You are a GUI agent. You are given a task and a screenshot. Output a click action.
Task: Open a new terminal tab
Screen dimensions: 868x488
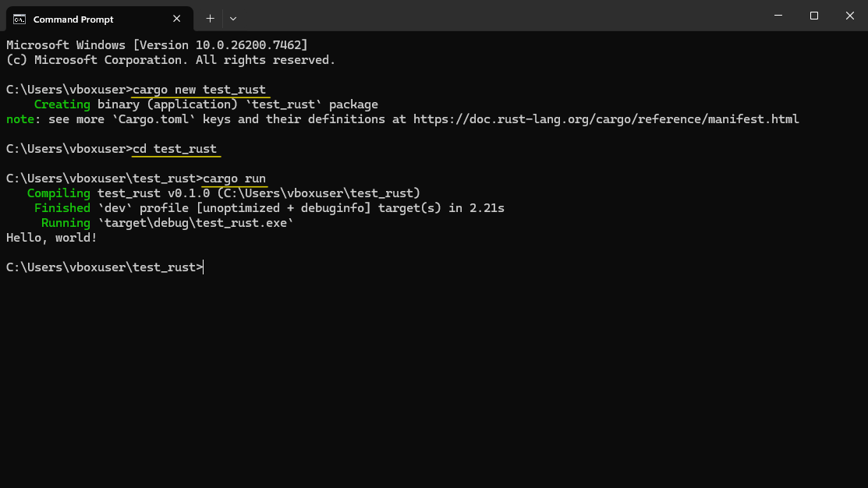(210, 19)
